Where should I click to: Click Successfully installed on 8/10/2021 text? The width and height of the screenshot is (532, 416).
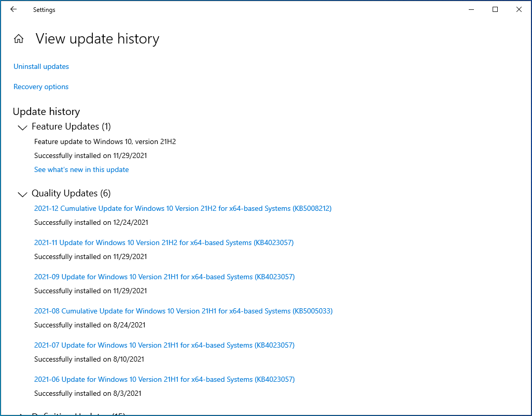click(x=89, y=359)
